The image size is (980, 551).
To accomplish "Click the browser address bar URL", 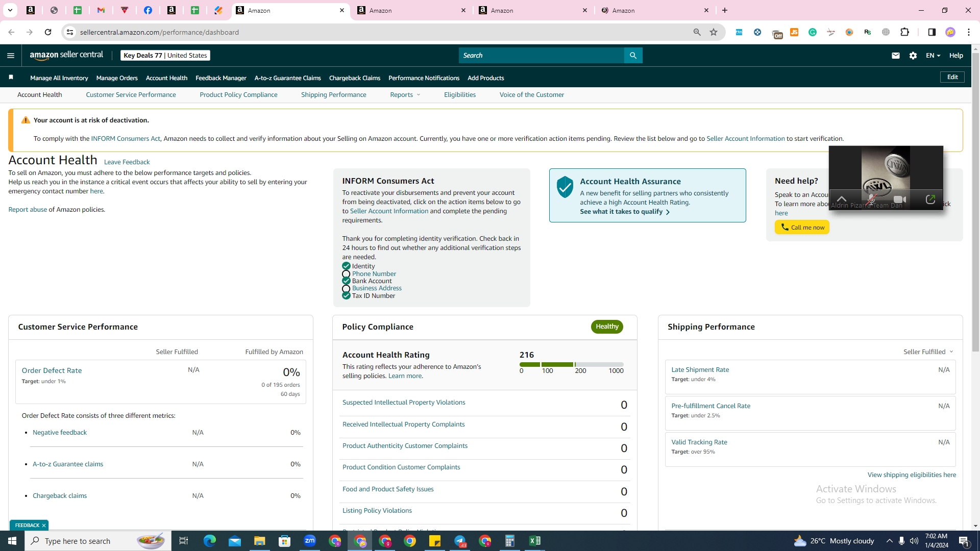I will tap(159, 32).
